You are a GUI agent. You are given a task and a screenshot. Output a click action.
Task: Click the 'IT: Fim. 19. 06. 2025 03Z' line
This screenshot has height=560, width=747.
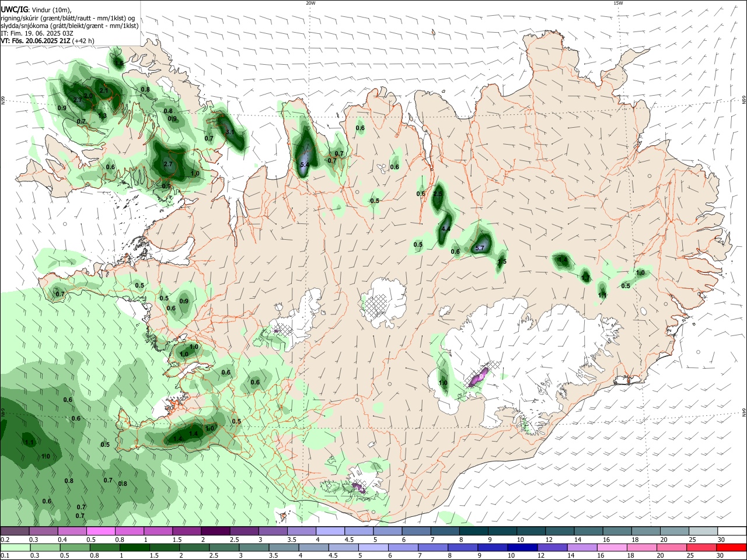[37, 33]
